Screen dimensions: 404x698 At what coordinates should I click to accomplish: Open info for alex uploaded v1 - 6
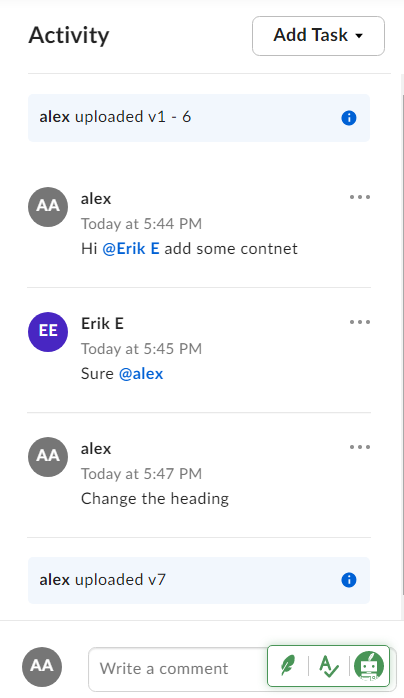348,118
